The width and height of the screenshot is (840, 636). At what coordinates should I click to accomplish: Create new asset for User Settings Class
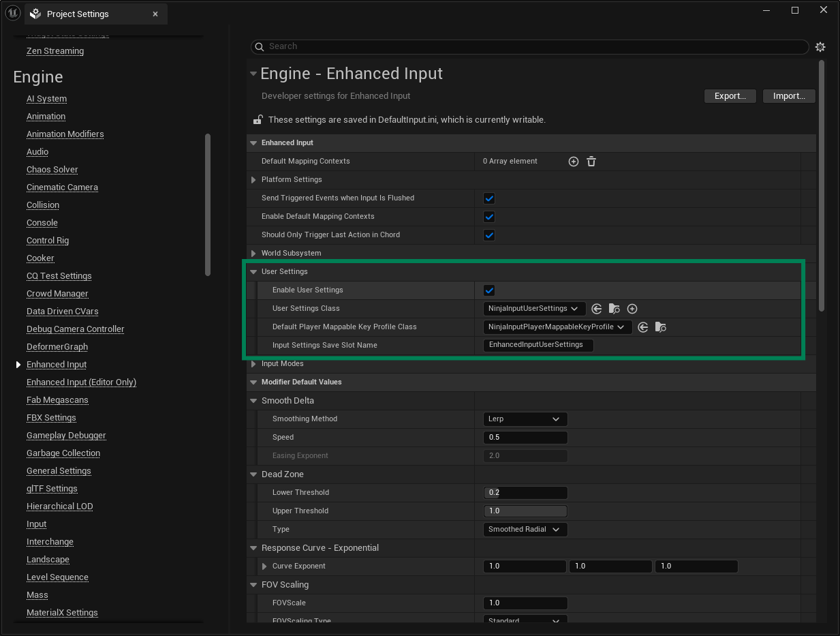tap(632, 308)
